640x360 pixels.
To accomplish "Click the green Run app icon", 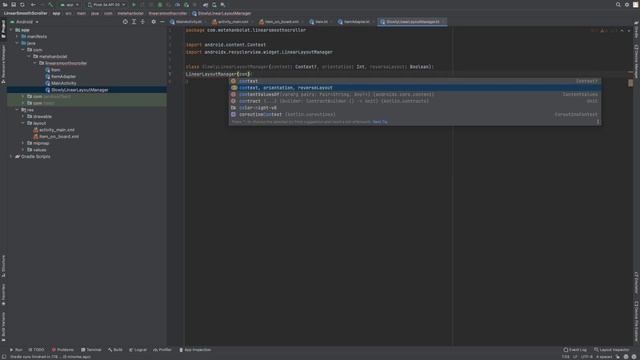I will 133,4.
